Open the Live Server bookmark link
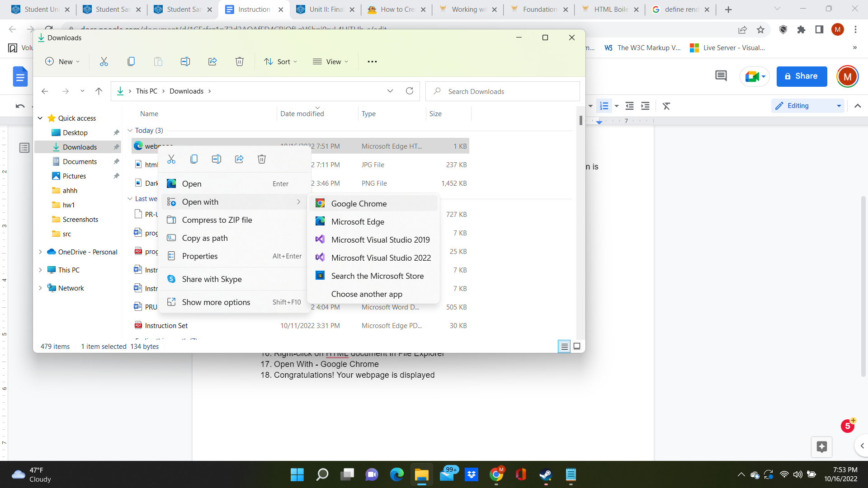Viewport: 868px width, 488px height. [728, 47]
